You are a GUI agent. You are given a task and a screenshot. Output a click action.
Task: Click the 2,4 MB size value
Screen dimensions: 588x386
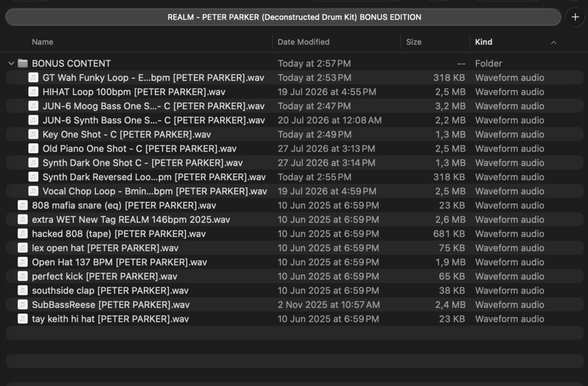tap(450, 305)
